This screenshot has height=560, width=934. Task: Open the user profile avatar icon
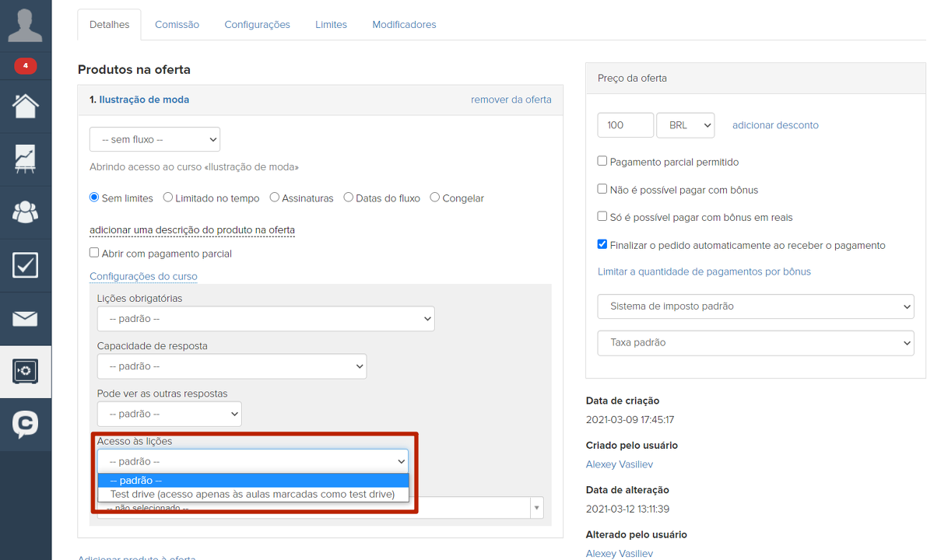click(26, 25)
